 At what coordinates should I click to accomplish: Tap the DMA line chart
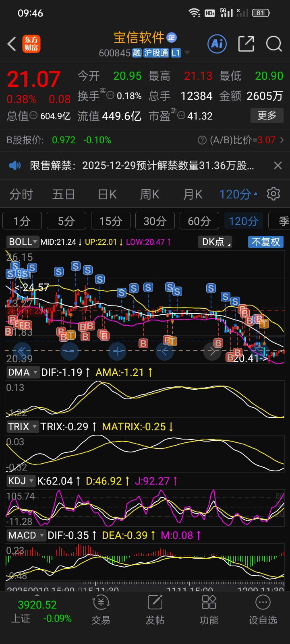[145, 399]
